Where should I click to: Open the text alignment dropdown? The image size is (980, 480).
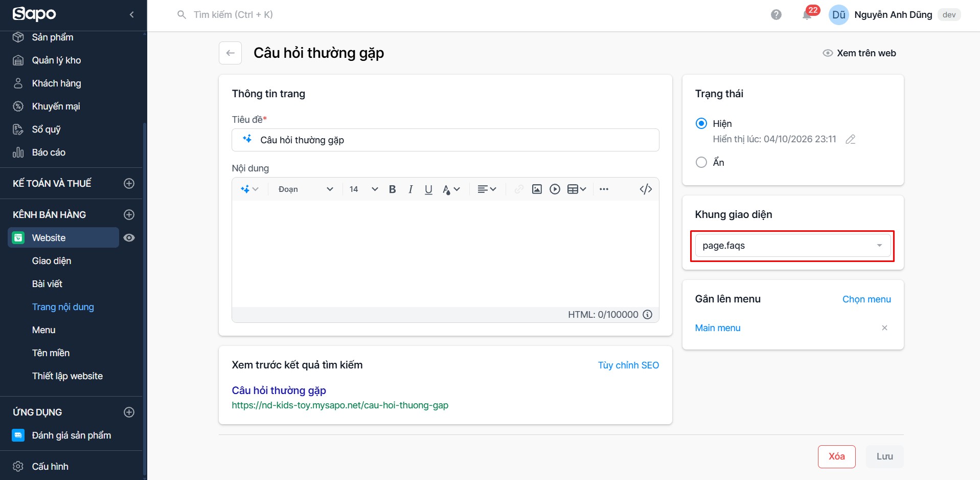pos(487,189)
